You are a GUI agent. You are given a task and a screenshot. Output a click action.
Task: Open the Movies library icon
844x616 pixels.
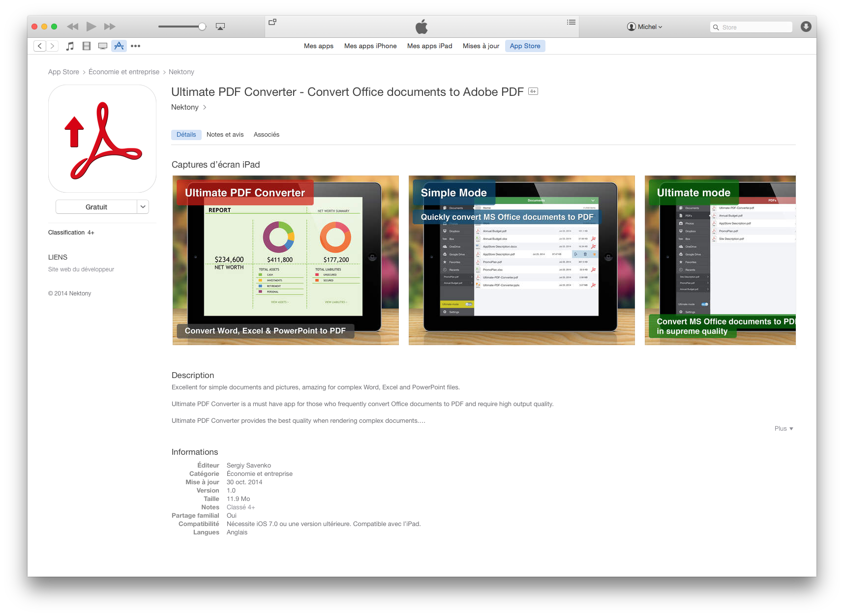coord(87,46)
